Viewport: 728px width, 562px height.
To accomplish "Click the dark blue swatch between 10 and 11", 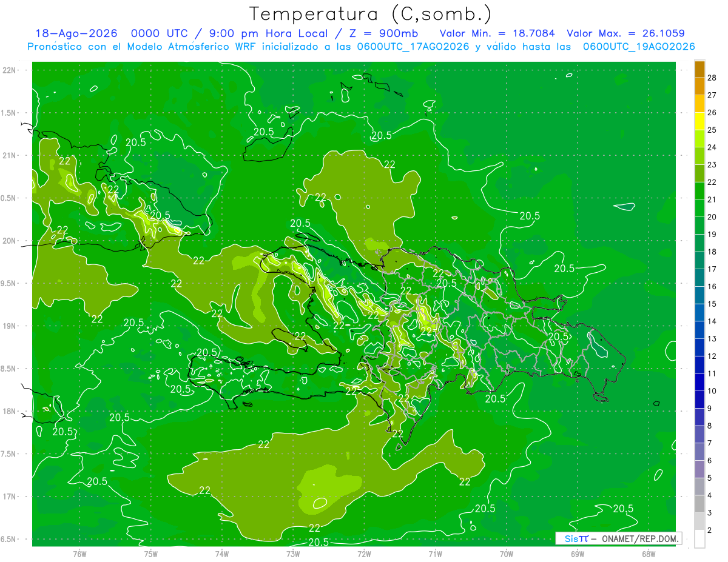I will (x=699, y=382).
